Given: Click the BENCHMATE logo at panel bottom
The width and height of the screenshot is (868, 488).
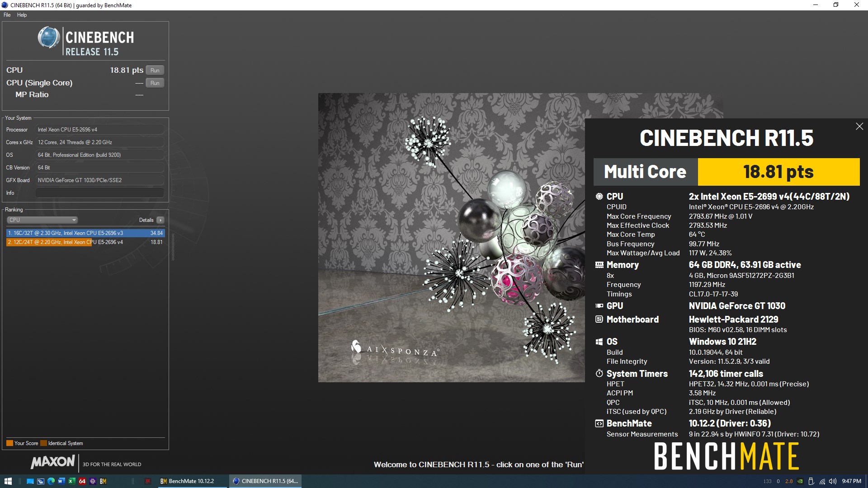Looking at the screenshot, I should coord(726,456).
